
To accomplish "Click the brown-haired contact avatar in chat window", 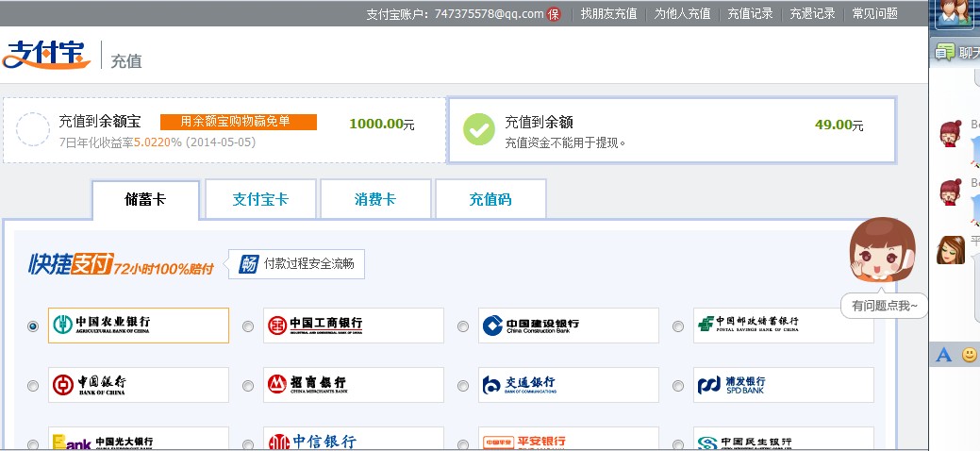I will coord(951,250).
